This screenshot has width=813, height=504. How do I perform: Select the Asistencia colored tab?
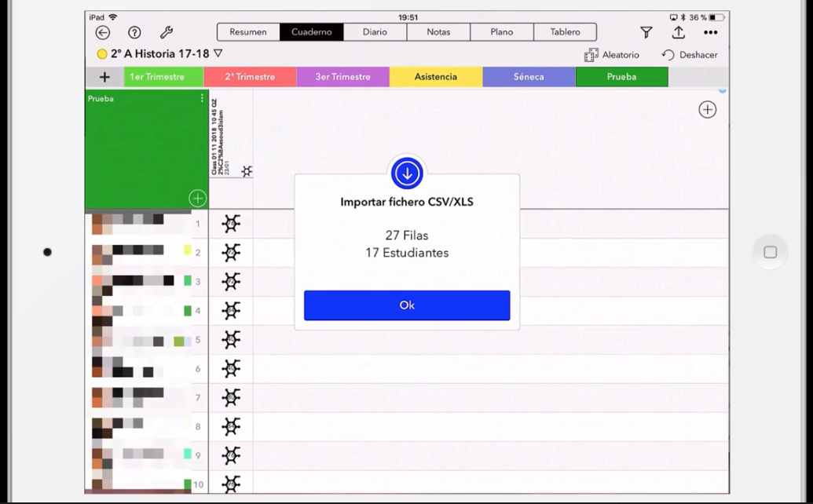435,77
